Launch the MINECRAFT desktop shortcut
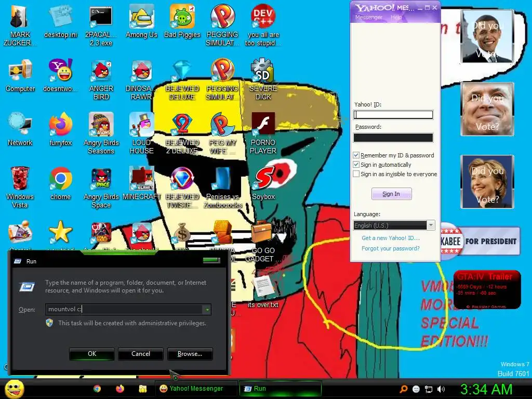532x399 pixels. tap(141, 184)
